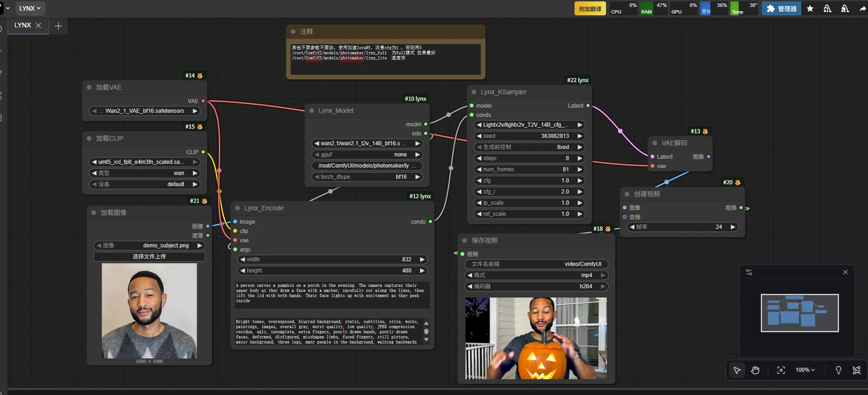This screenshot has height=395, width=868.
Task: Open the gguf none combo
Action: click(367, 155)
